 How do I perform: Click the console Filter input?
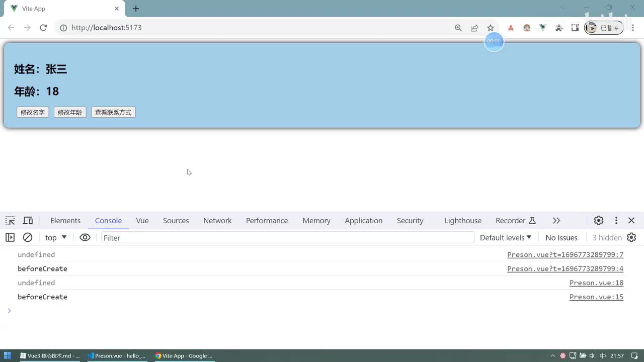(x=287, y=238)
